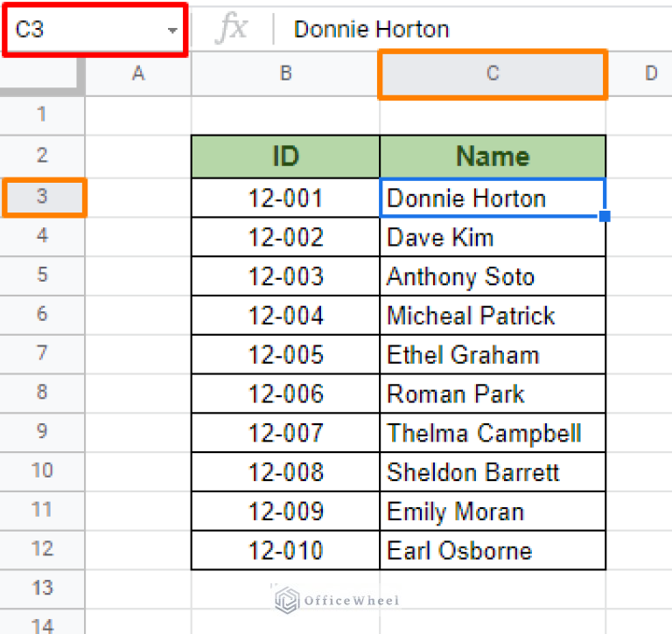Click the fx function icon
The height and width of the screenshot is (634, 672).
232,29
